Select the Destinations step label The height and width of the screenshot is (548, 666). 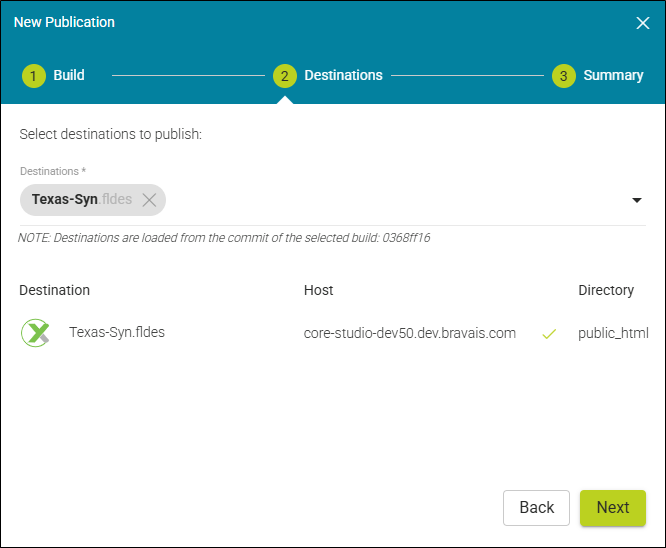click(343, 75)
